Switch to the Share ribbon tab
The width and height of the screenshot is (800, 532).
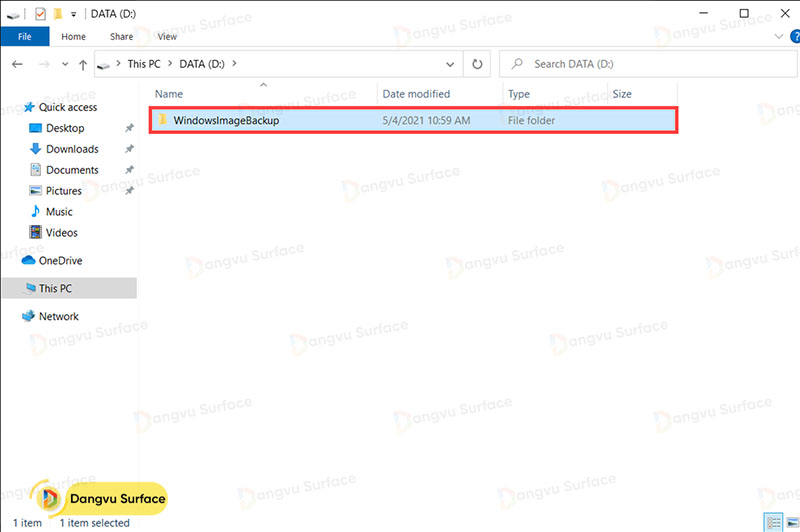pos(121,37)
